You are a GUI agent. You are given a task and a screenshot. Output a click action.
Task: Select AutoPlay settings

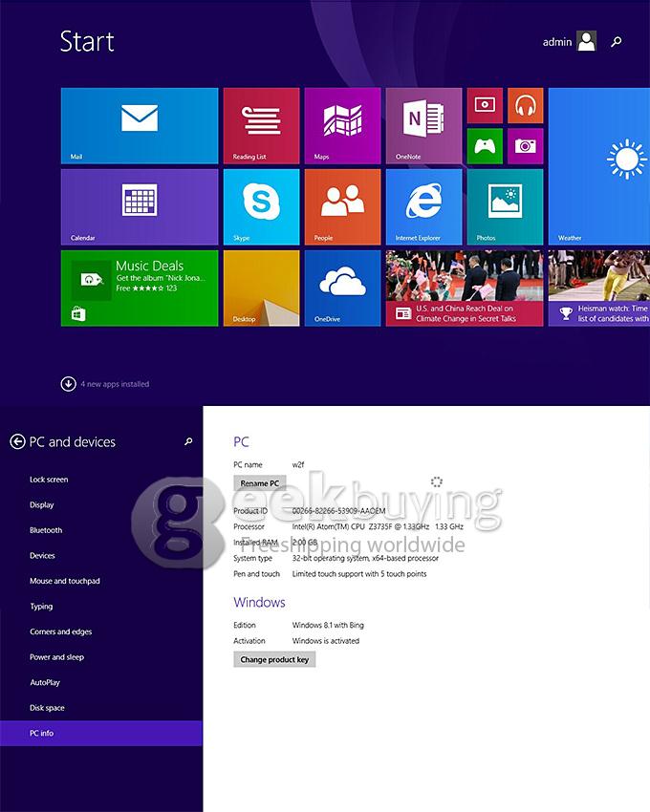[x=45, y=682]
